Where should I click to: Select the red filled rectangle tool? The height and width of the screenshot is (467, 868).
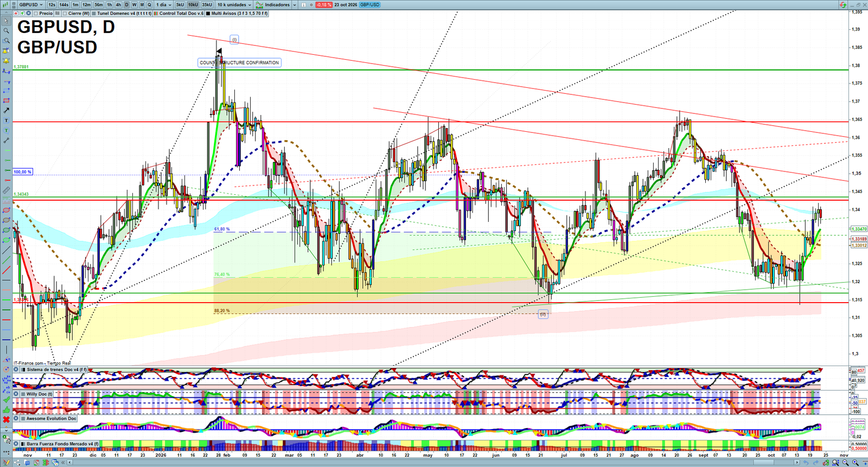(6, 100)
